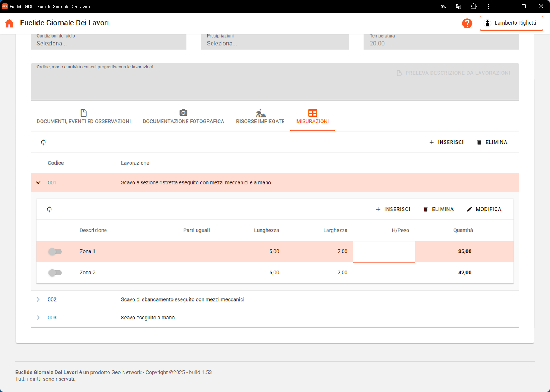Screen dimensions: 550x392
Task: Refresh the inner measurements table
Action: coord(49,209)
